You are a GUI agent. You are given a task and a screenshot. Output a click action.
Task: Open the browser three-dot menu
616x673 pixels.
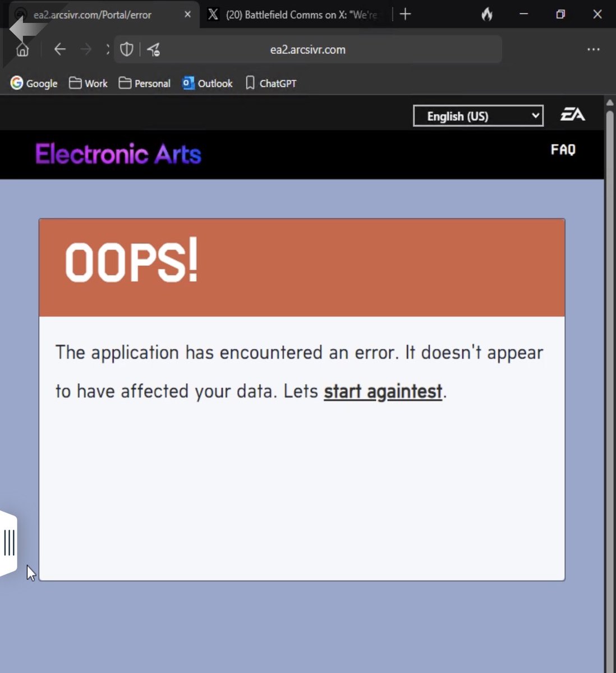click(594, 49)
